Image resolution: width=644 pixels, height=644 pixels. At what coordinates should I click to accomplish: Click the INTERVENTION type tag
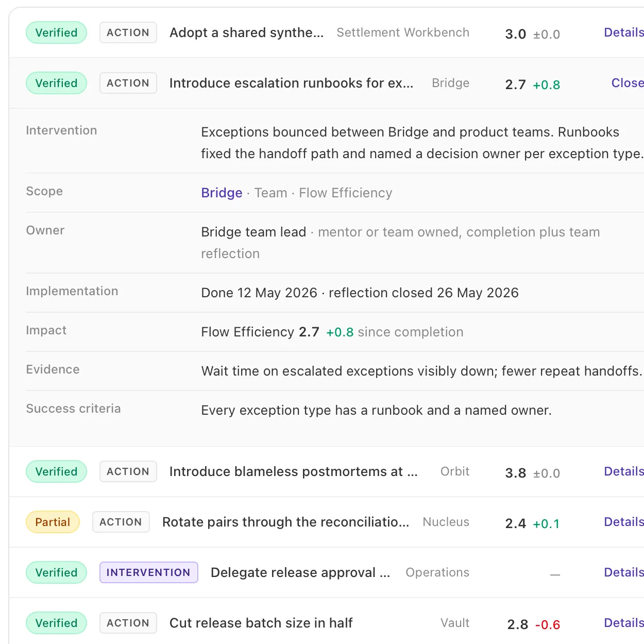148,572
